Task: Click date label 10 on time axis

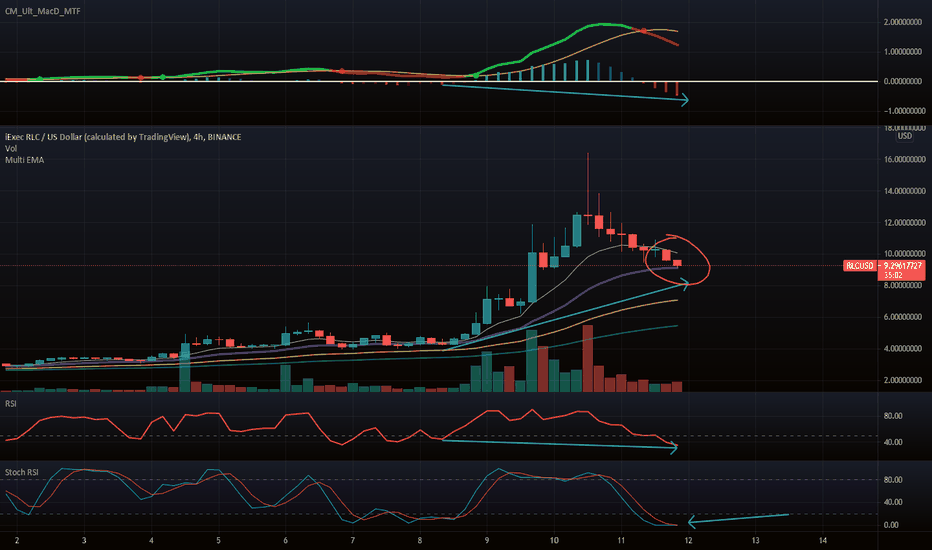Action: (x=554, y=541)
